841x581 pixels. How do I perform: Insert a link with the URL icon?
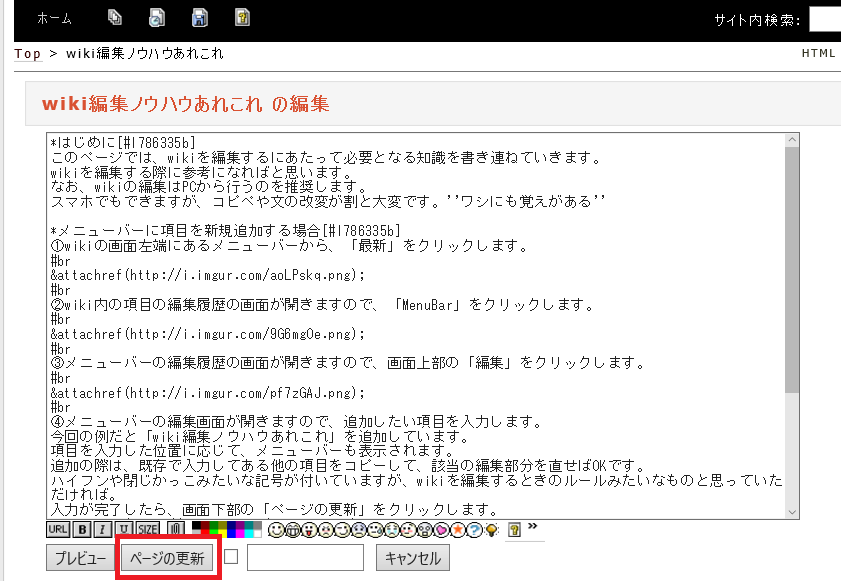pyautogui.click(x=58, y=528)
